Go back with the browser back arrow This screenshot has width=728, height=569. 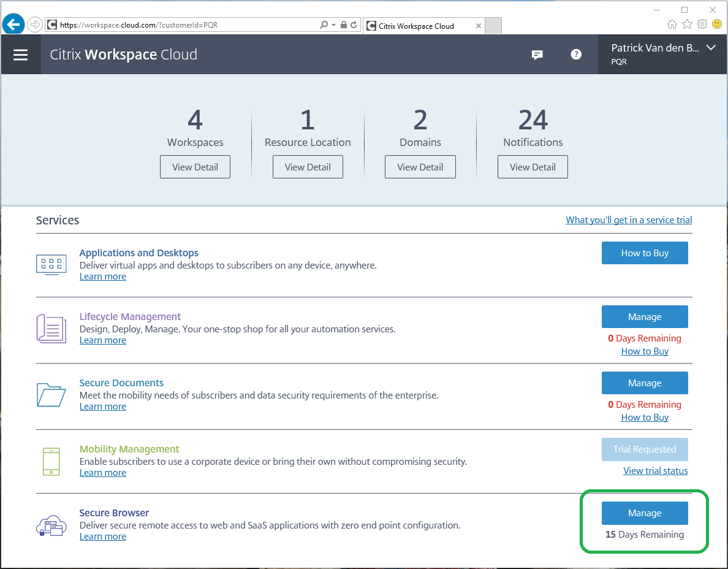13,24
